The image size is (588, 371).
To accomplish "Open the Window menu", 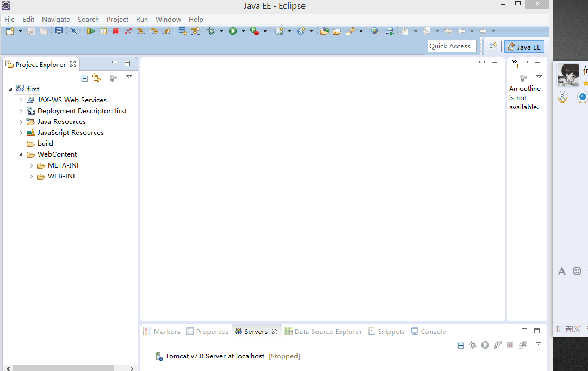I will click(x=169, y=20).
